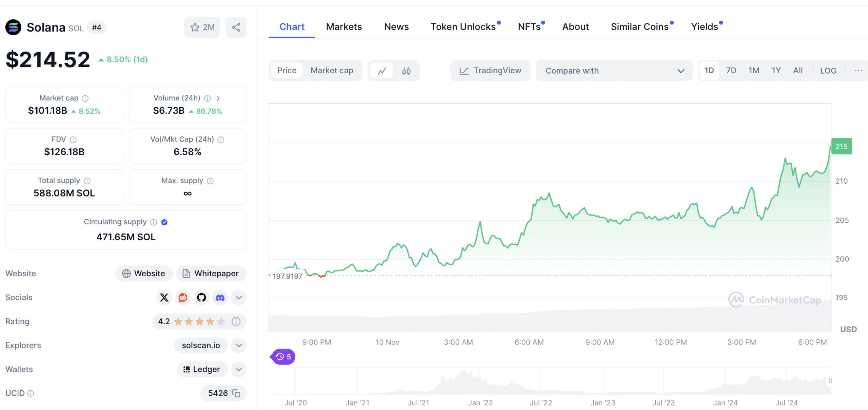Open Volume (24h) info icon
The image size is (868, 410).
click(208, 98)
